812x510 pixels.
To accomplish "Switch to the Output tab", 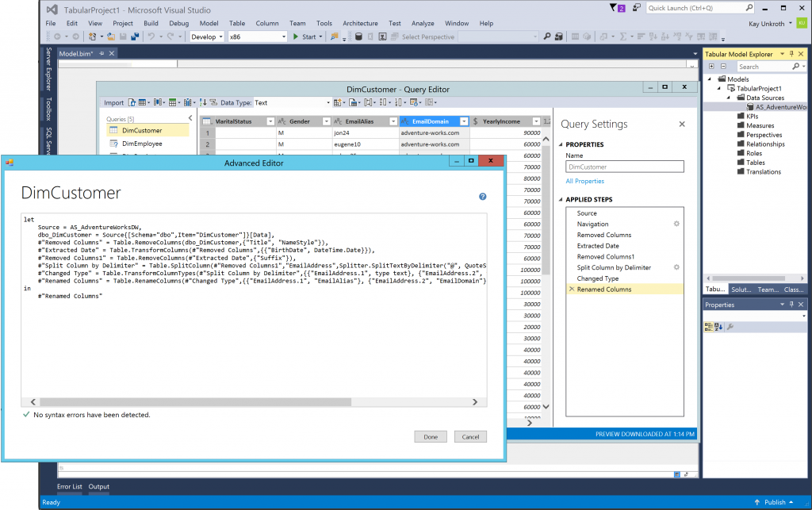I will point(99,487).
